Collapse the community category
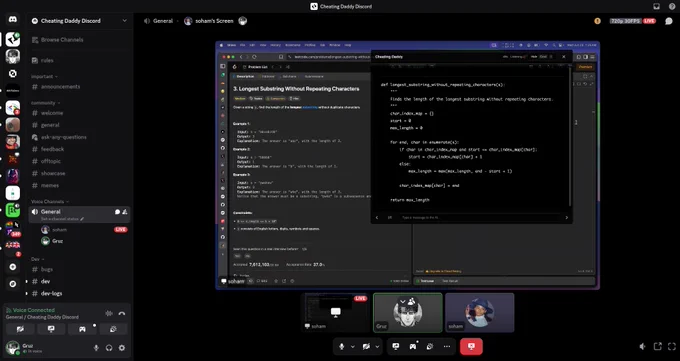680x361 pixels. coord(46,103)
